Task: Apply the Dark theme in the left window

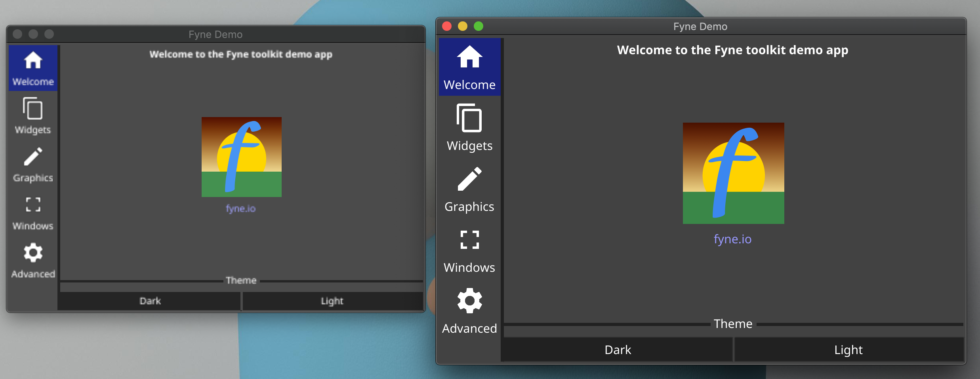Action: point(150,301)
